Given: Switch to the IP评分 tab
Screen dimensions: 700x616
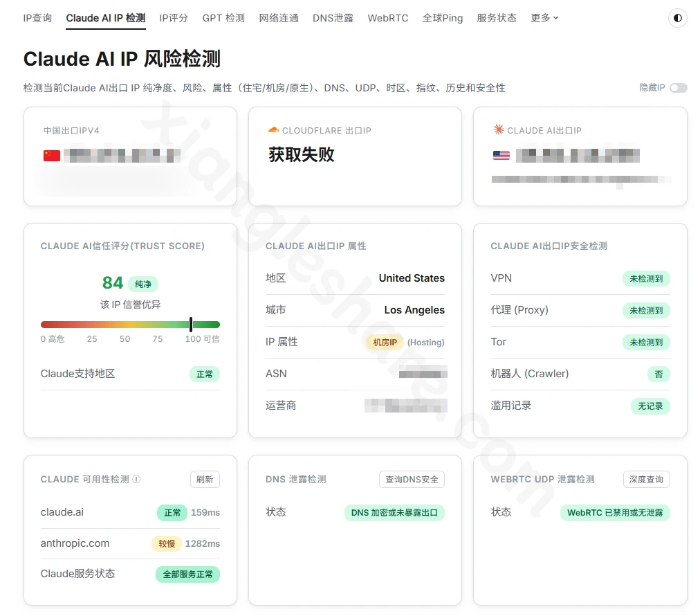Looking at the screenshot, I should coord(174,18).
